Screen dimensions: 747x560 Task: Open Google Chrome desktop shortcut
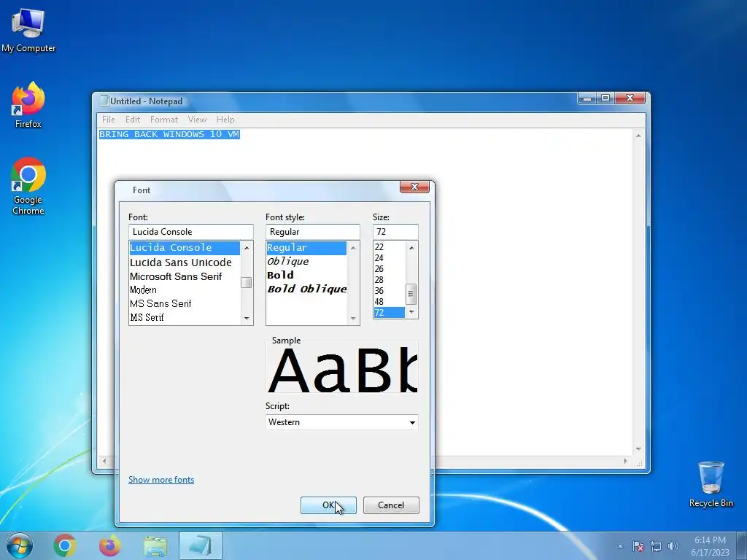[28, 186]
